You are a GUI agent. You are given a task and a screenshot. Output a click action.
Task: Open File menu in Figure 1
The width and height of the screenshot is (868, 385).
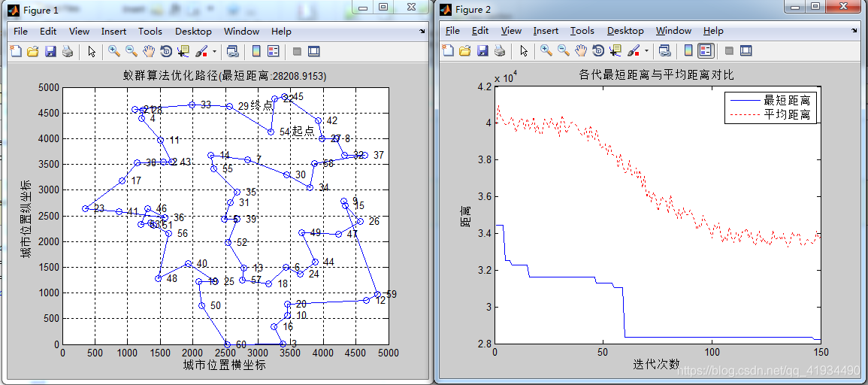(20, 32)
